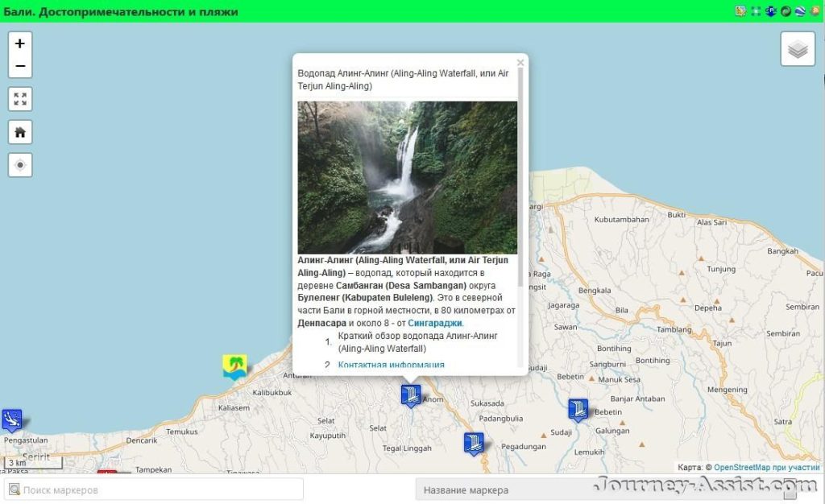Screen dimensions: 825x504
Task: Click the Kaliasem label on map
Action: pyautogui.click(x=234, y=408)
